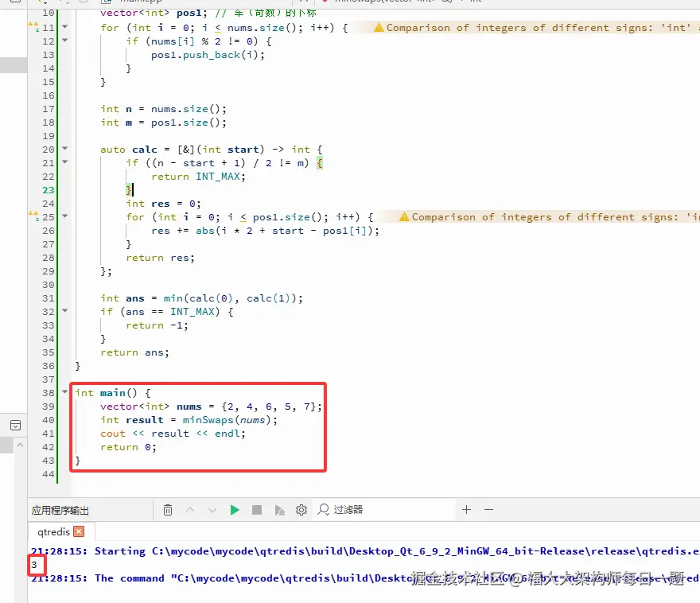Click the 'int res = 0;' line
This screenshot has height=603, width=700.
163,204
